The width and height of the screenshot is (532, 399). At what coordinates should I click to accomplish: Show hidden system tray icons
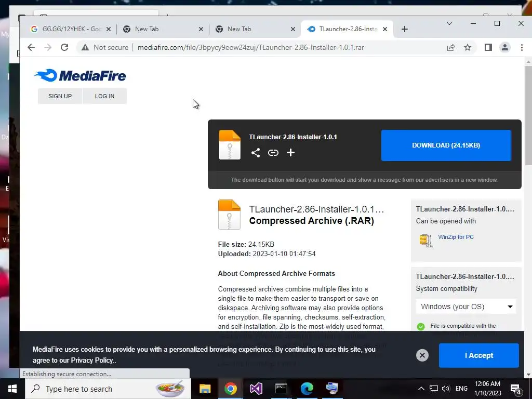(x=421, y=389)
